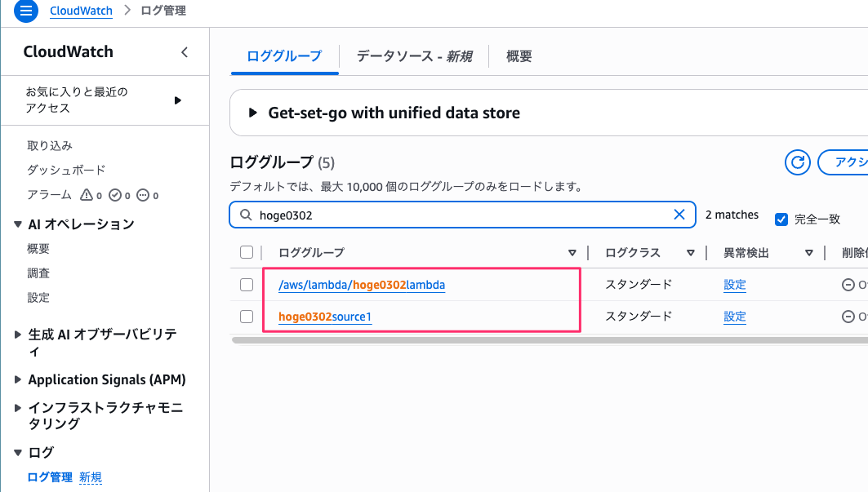
Task: Expand the Get-set-go with unified data store section
Action: click(252, 113)
